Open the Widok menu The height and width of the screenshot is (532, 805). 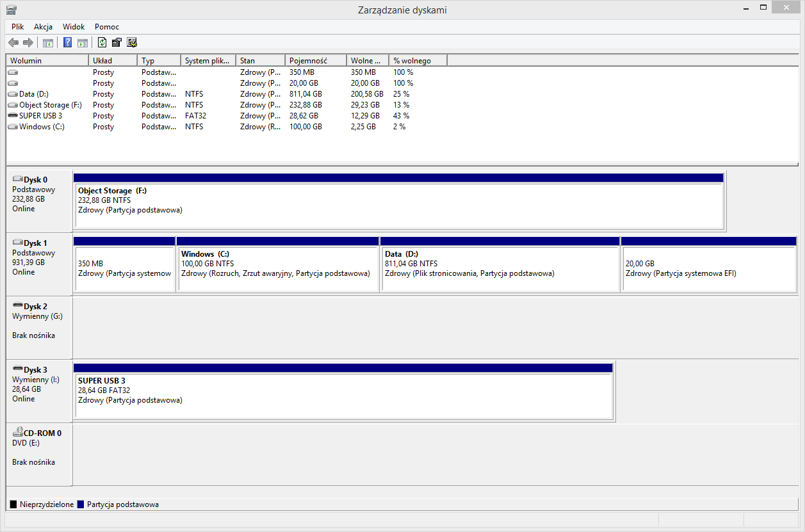point(74,27)
